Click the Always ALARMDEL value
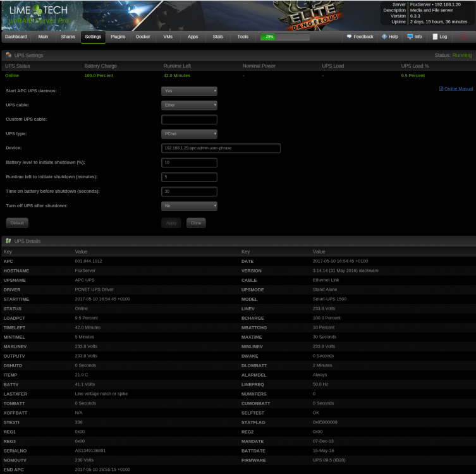 coord(320,375)
